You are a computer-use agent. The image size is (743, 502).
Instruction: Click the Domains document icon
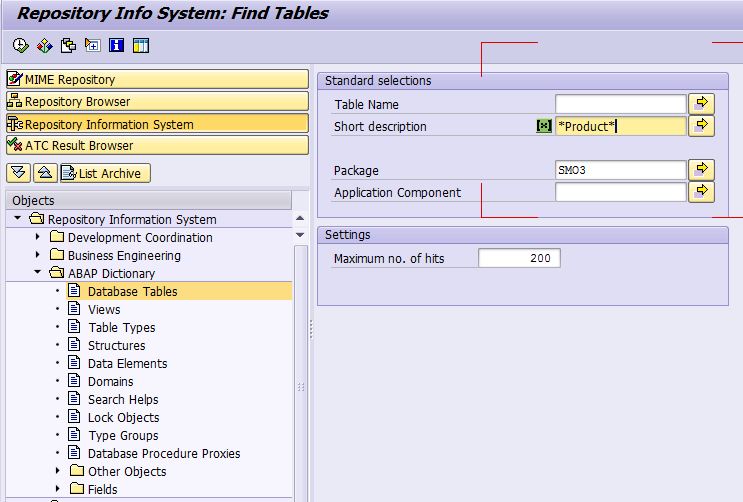pos(74,380)
